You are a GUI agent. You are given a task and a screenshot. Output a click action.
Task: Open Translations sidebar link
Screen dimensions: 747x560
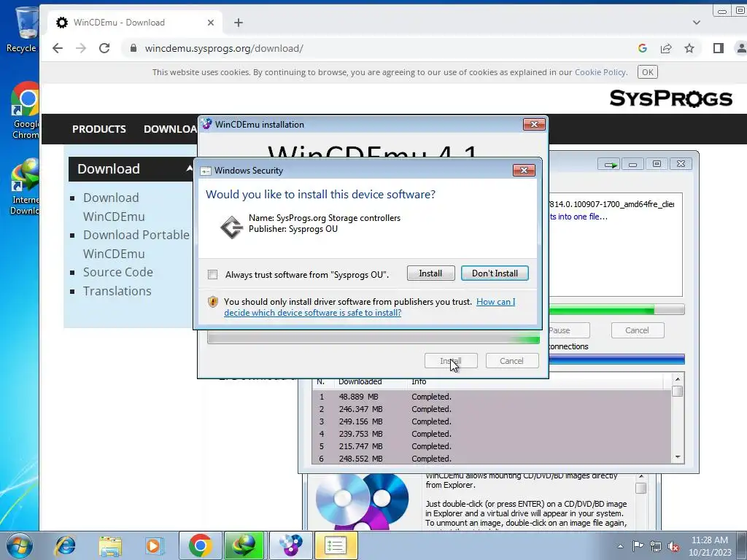(x=117, y=291)
